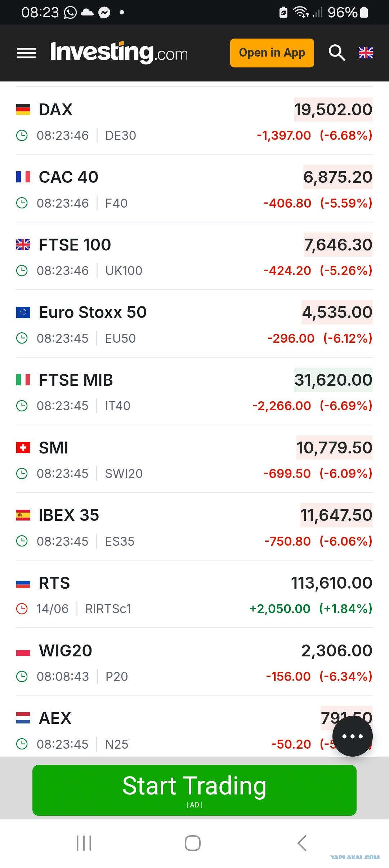Tap the FTSE MIB price 31,620.00

point(333,380)
